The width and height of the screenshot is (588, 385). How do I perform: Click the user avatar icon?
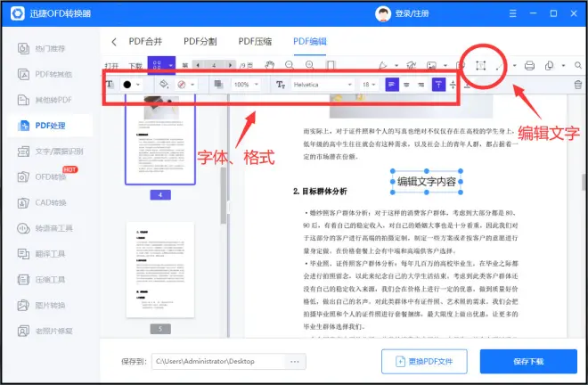[x=383, y=14]
